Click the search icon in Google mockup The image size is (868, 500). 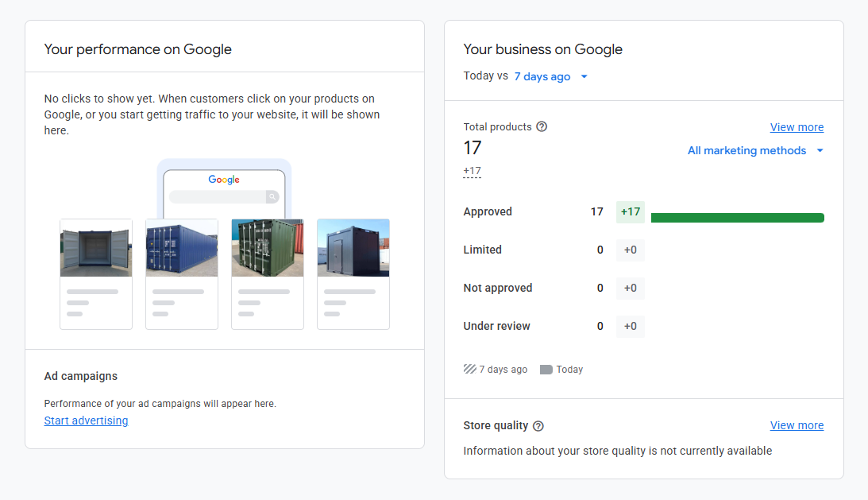pos(272,197)
